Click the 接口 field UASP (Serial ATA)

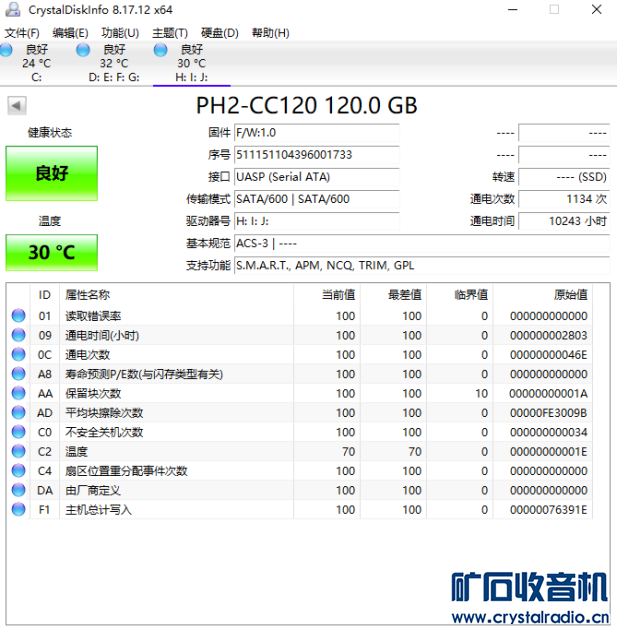click(x=317, y=177)
